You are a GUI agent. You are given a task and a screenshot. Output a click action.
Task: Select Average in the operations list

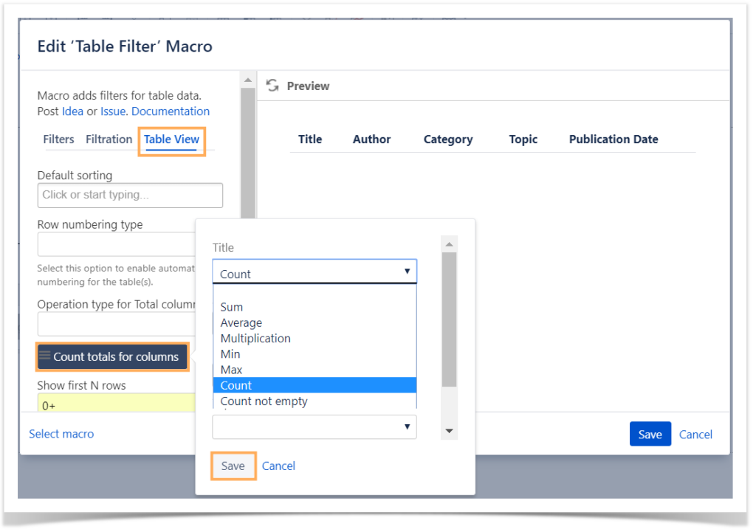238,322
